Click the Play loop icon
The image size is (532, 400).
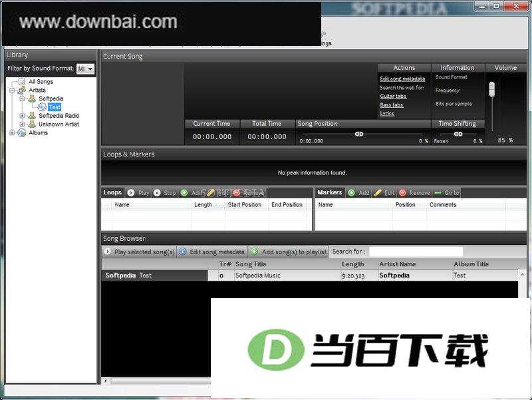pos(131,193)
